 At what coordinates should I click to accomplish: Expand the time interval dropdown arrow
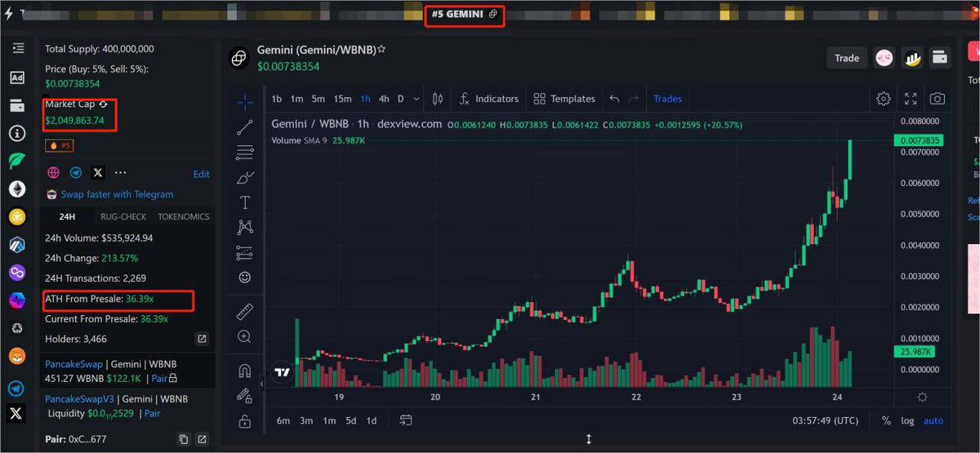(x=416, y=99)
